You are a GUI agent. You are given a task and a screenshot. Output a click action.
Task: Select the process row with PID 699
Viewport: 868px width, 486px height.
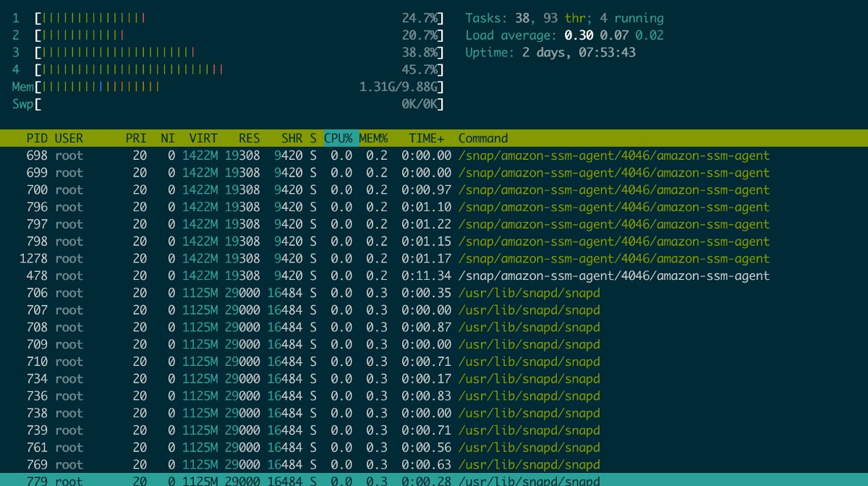point(434,173)
